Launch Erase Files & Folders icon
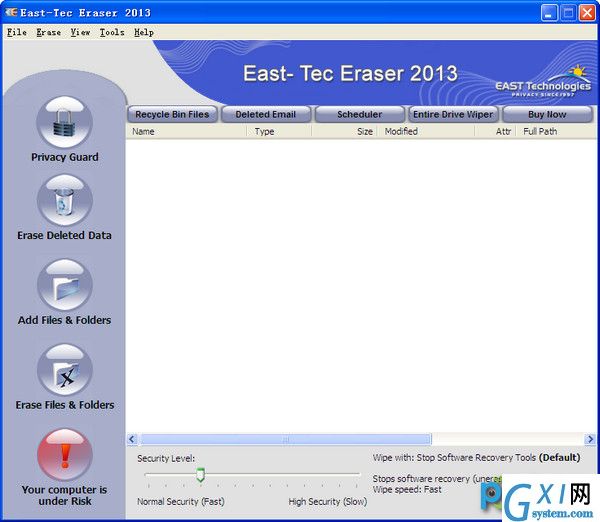This screenshot has width=600, height=522. [65, 370]
